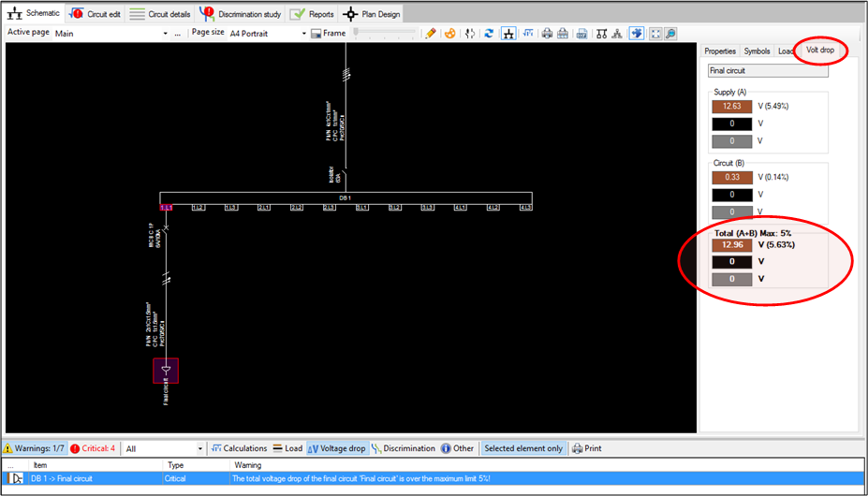Select the pencil edit tool in the toolbar
This screenshot has height=496, width=868.
[431, 33]
